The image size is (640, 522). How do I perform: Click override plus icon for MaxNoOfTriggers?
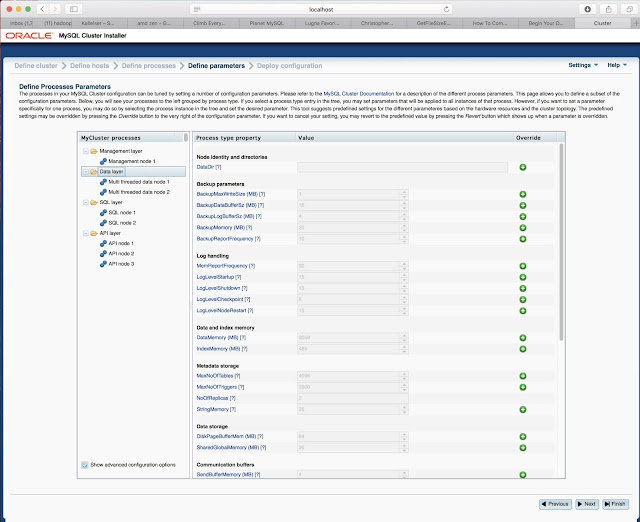coord(522,387)
